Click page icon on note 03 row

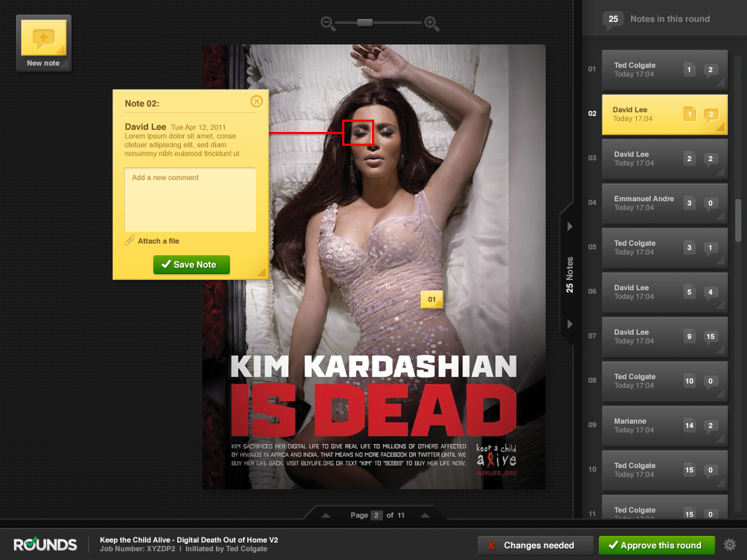point(689,158)
